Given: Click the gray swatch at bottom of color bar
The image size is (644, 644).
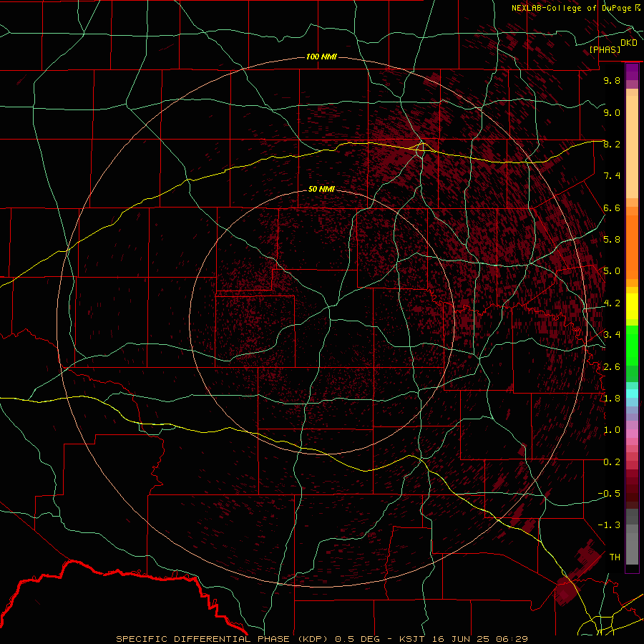Looking at the screenshot, I should click(632, 548).
